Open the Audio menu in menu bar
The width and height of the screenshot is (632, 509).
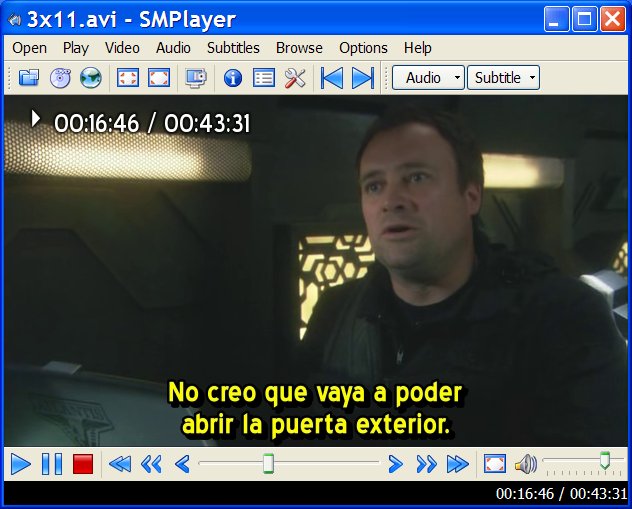pyautogui.click(x=173, y=48)
